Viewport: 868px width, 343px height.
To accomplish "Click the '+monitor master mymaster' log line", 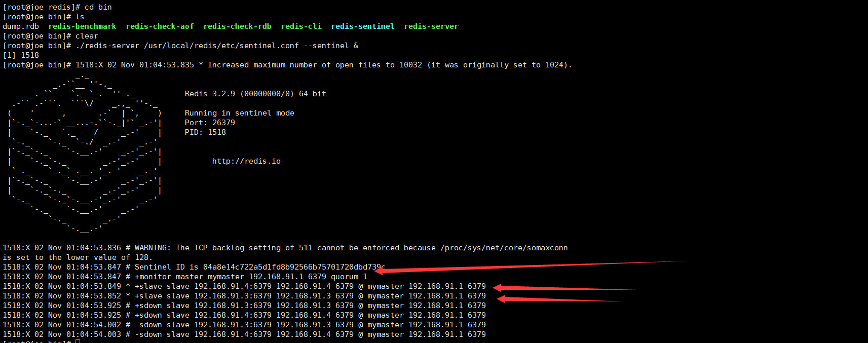I will 185,277.
